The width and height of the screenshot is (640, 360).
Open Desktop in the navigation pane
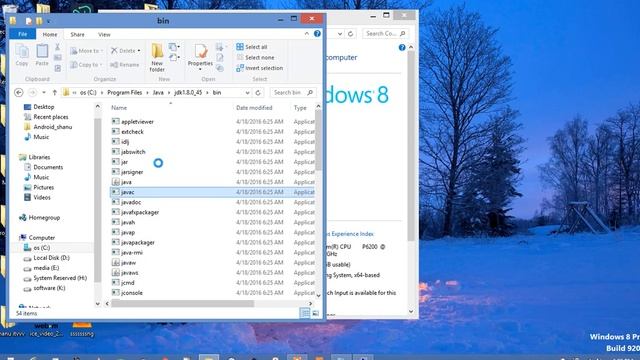pyautogui.click(x=43, y=107)
